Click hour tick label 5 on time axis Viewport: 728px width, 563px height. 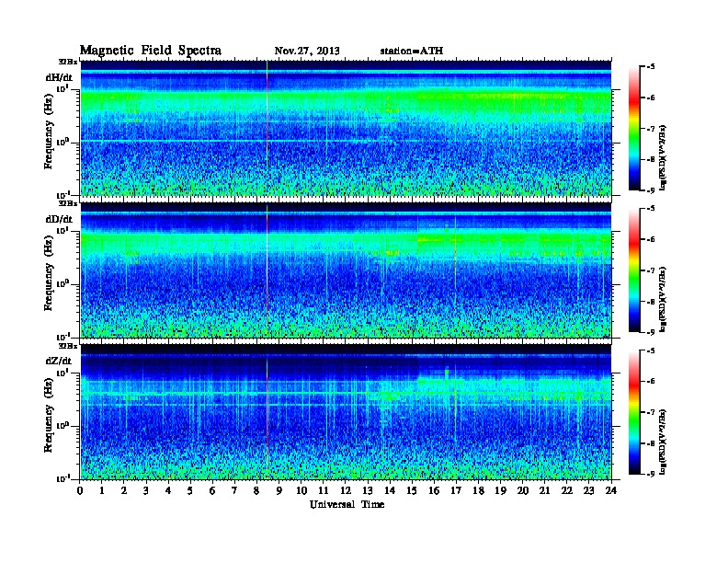tap(191, 490)
